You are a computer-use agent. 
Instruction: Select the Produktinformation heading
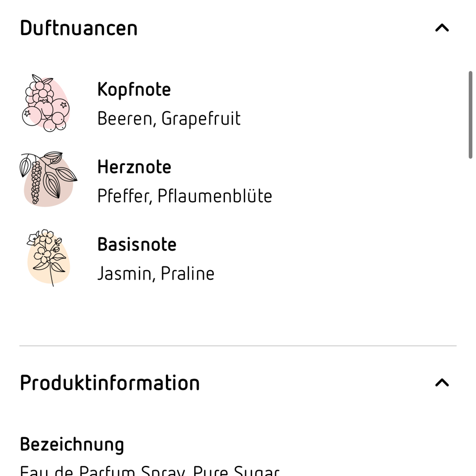click(x=110, y=382)
